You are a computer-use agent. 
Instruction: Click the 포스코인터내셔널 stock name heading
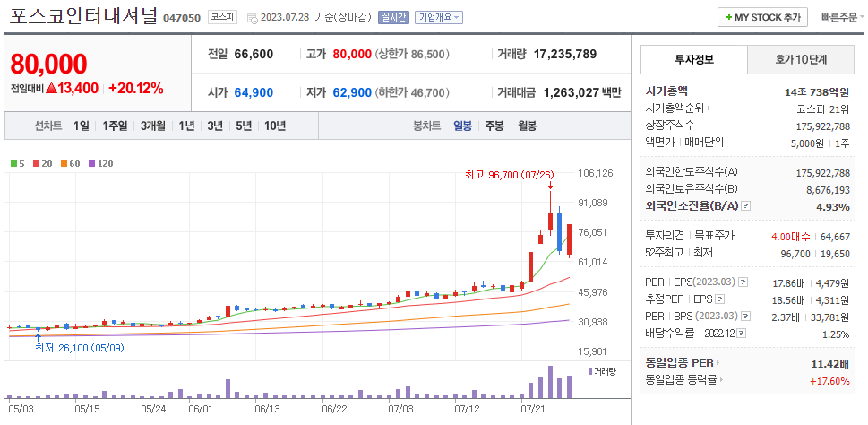click(83, 17)
